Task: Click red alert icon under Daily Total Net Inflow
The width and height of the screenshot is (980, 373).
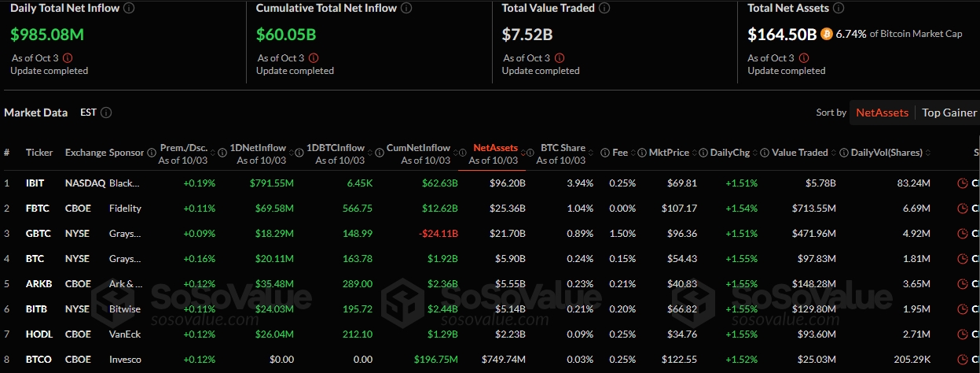Action: coord(67,57)
